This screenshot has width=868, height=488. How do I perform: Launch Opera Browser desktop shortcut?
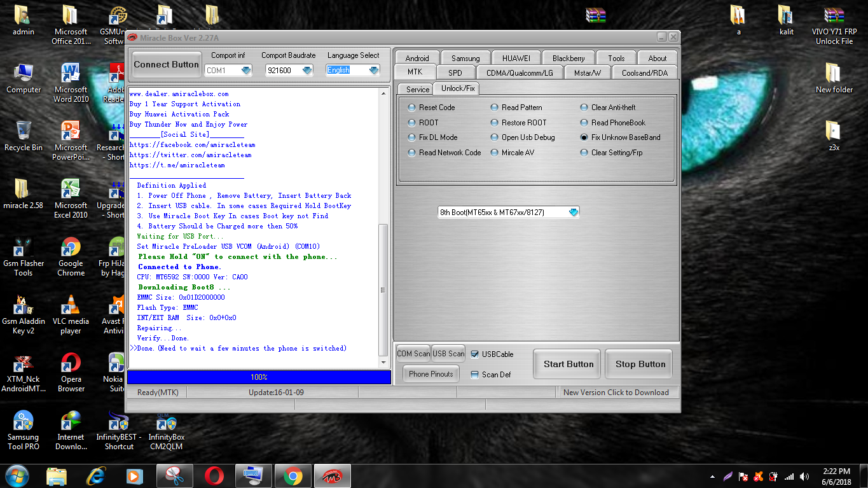71,372
